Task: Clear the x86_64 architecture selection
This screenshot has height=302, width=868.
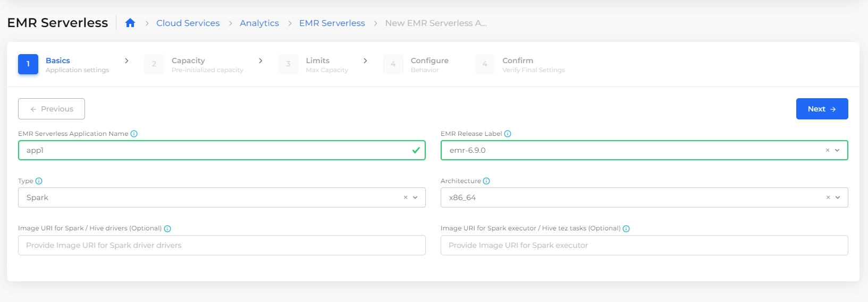Action: (828, 197)
